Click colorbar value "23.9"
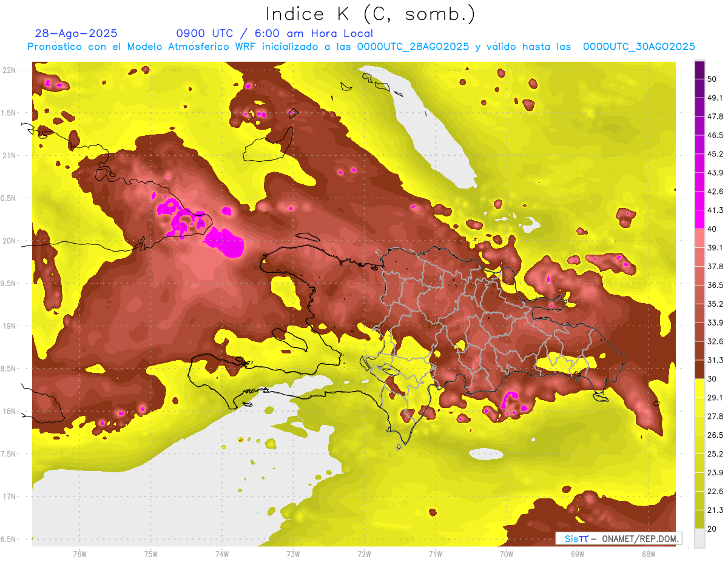728x562 pixels. [715, 473]
